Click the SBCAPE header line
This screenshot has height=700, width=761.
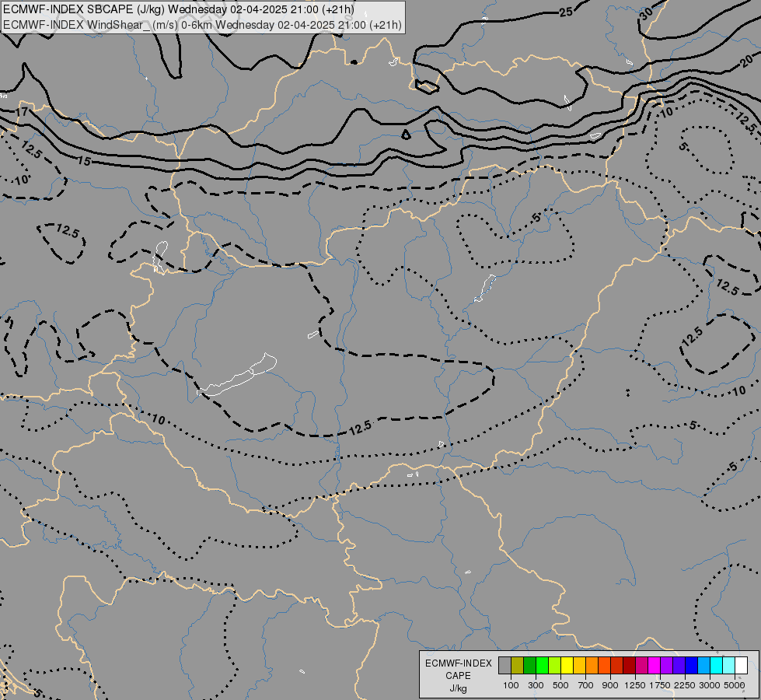(179, 9)
